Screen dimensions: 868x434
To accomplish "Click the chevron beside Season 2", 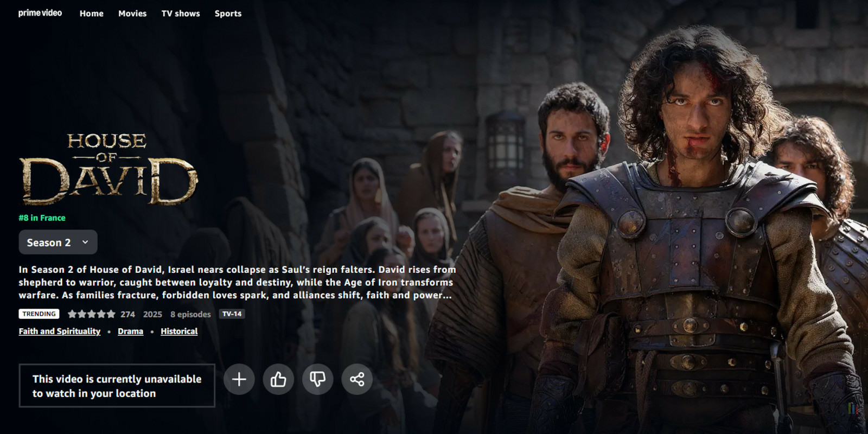I will click(x=85, y=242).
